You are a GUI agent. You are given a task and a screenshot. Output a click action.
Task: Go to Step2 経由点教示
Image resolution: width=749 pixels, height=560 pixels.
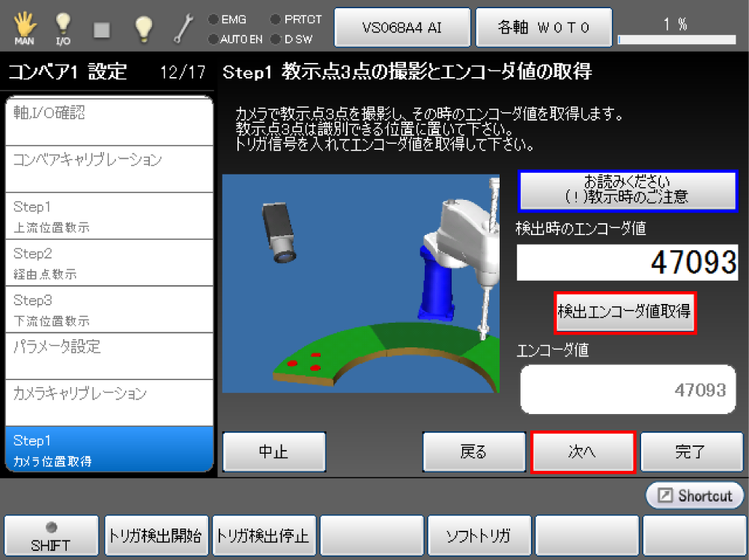coord(109,263)
